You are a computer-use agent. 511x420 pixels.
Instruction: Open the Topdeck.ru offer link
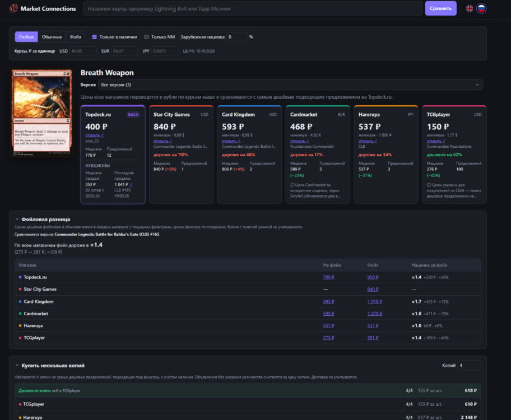pos(95,135)
